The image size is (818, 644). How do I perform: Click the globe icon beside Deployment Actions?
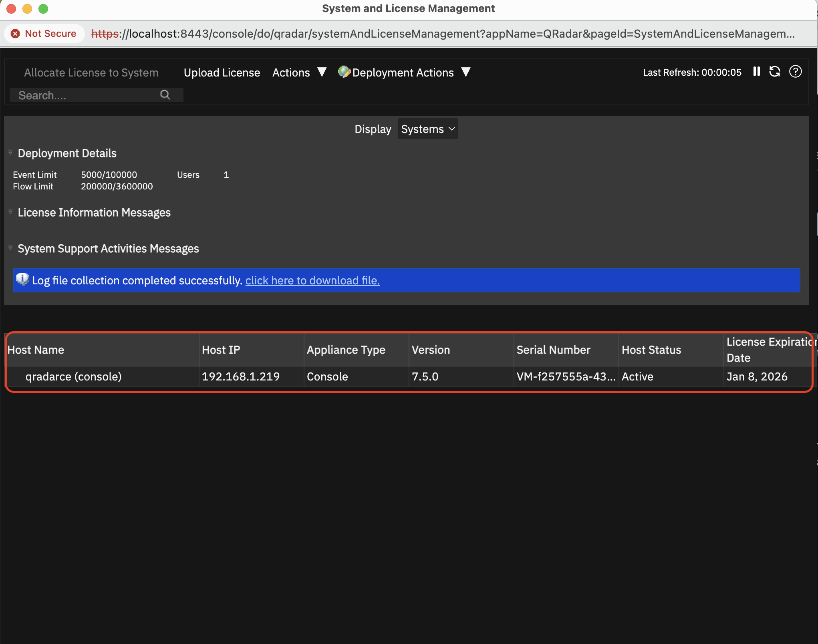pyautogui.click(x=344, y=72)
